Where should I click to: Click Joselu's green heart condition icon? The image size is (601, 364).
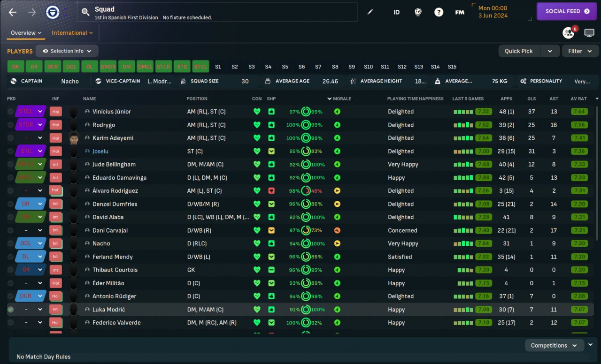(256, 152)
